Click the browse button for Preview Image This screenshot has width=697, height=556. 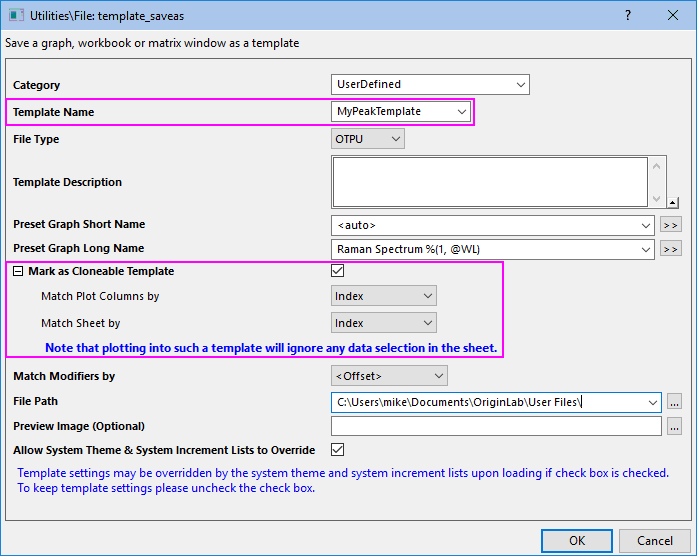pos(675,427)
